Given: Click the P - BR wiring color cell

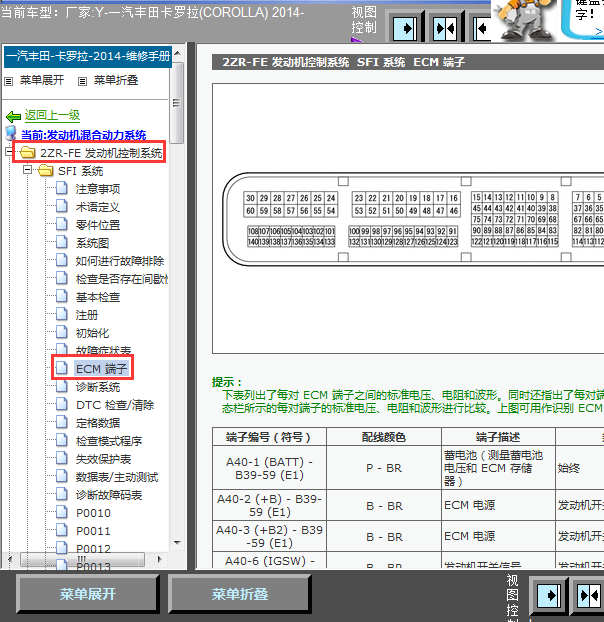Looking at the screenshot, I should [383, 468].
